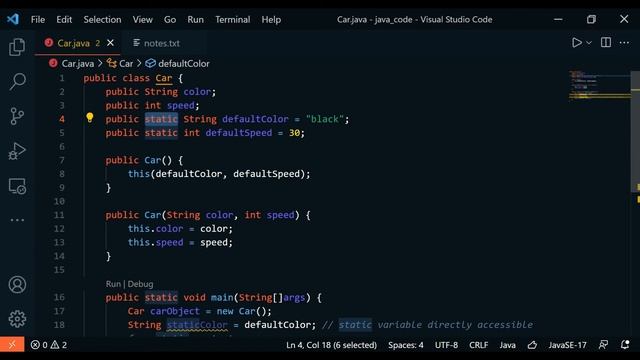Click line number 12 in gutter
The width and height of the screenshot is (640, 360).
point(59,229)
